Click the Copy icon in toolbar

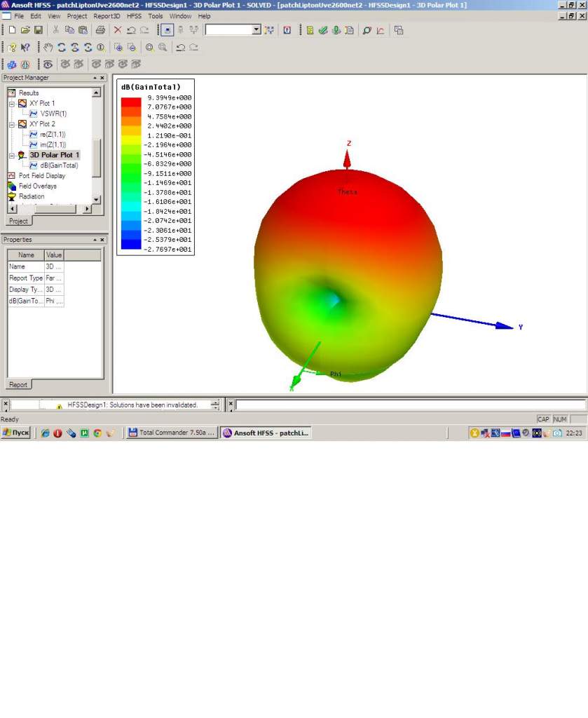pos(69,30)
